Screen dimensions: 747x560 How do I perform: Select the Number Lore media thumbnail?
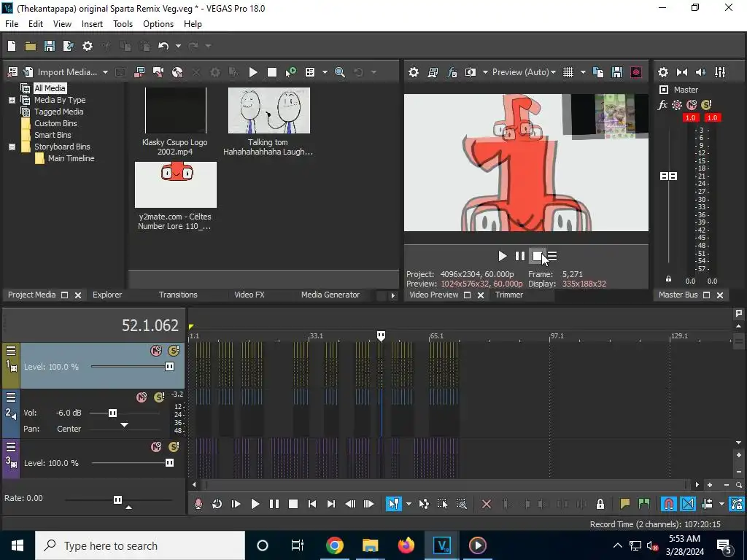175,184
